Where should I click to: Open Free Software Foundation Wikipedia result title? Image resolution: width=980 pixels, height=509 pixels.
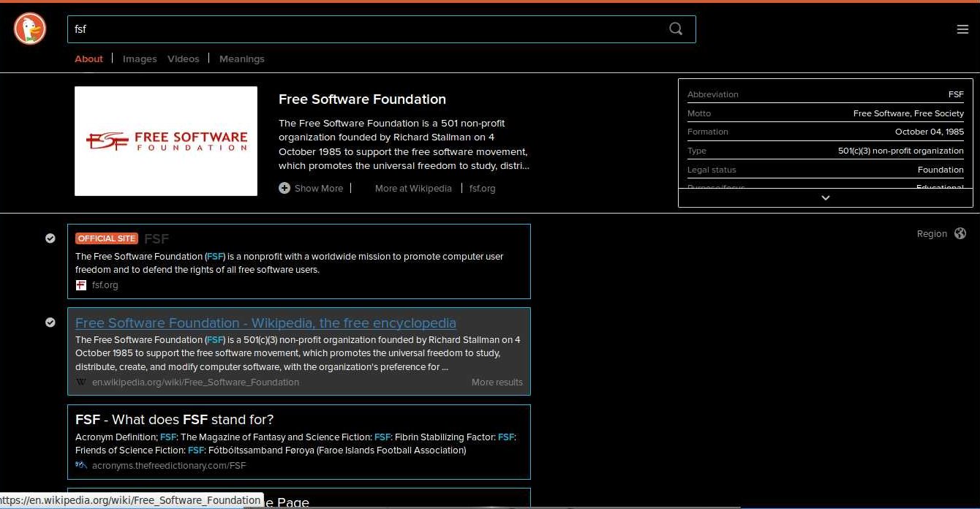[265, 323]
